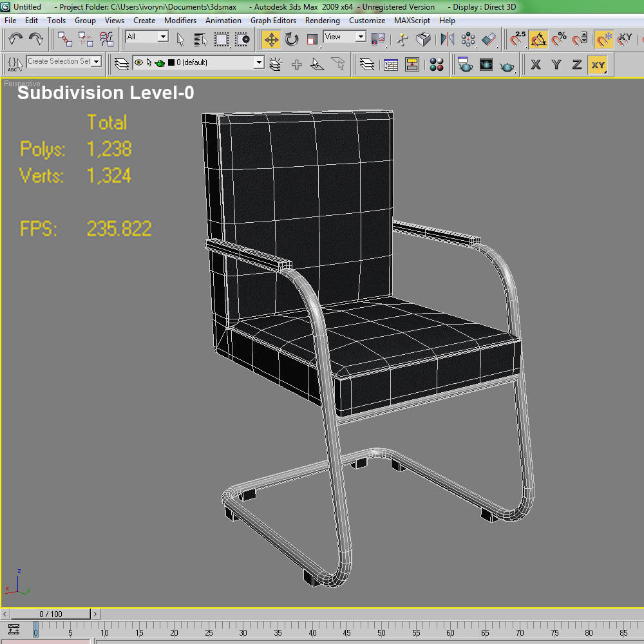
Task: Open the Curve Editor icon
Action: pos(391,64)
